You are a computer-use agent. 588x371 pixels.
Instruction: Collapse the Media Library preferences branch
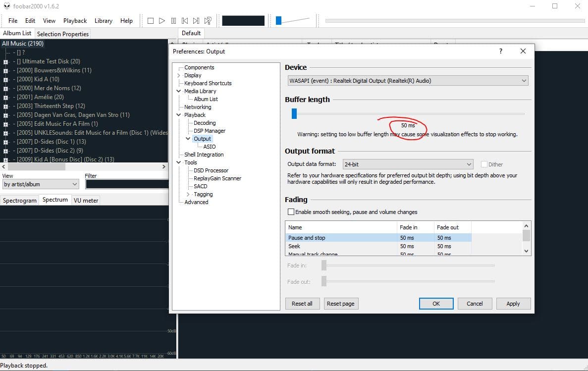[179, 91]
